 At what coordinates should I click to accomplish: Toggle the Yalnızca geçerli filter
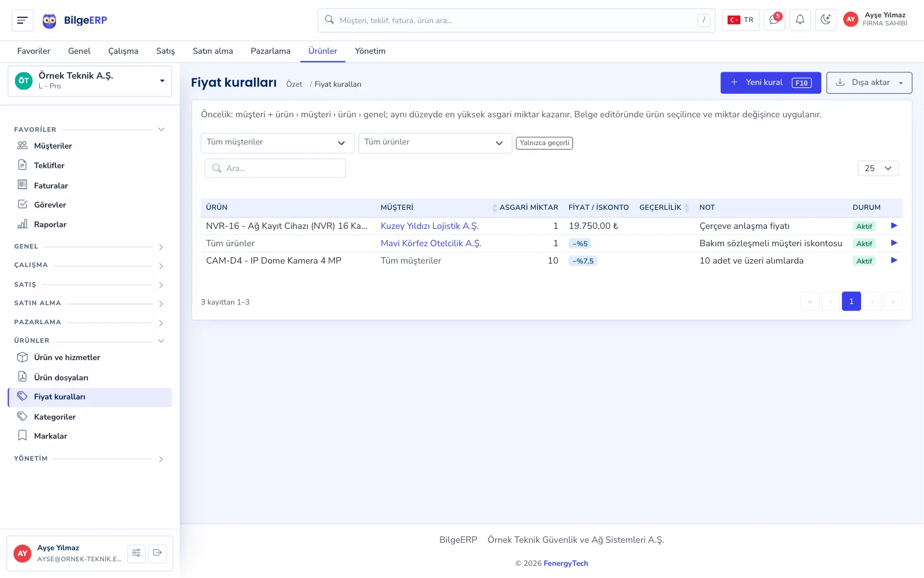coord(544,143)
